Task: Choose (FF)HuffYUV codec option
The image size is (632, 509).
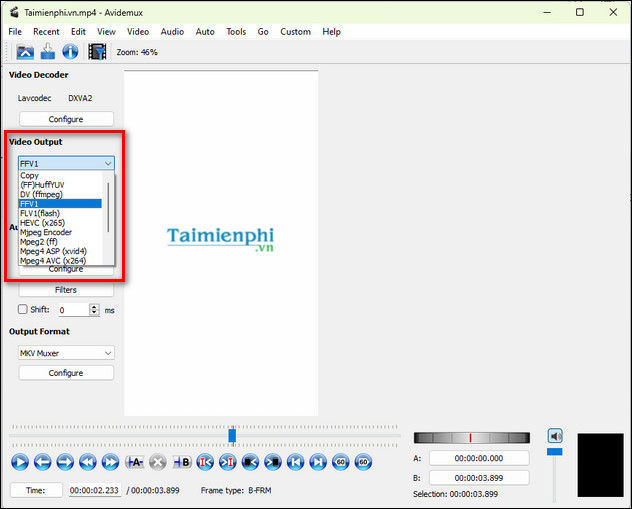Action: tap(60, 185)
